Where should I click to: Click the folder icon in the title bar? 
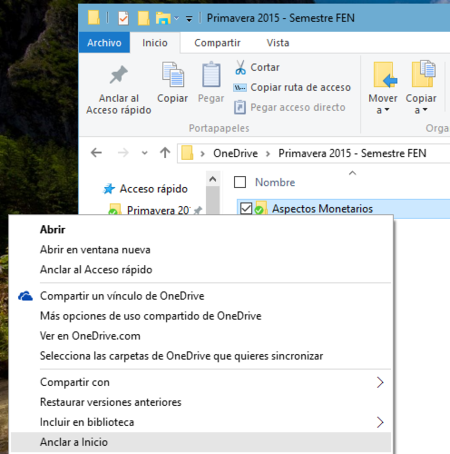tap(94, 18)
